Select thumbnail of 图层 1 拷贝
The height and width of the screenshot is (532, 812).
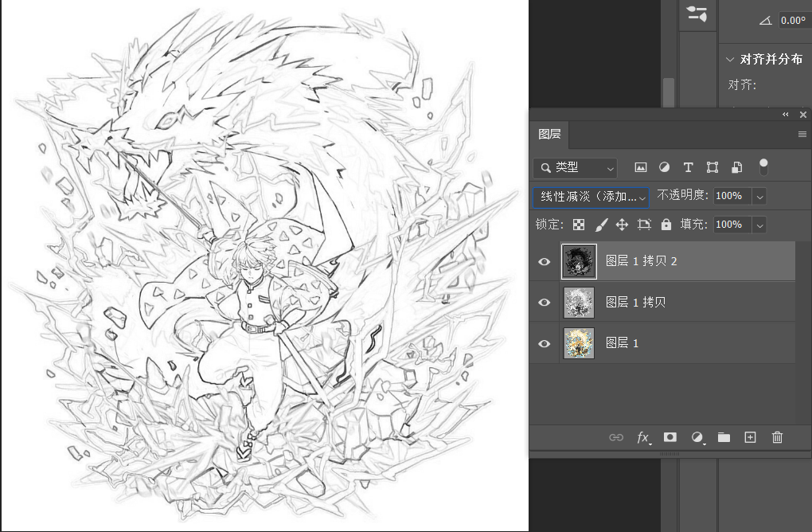[x=579, y=302]
